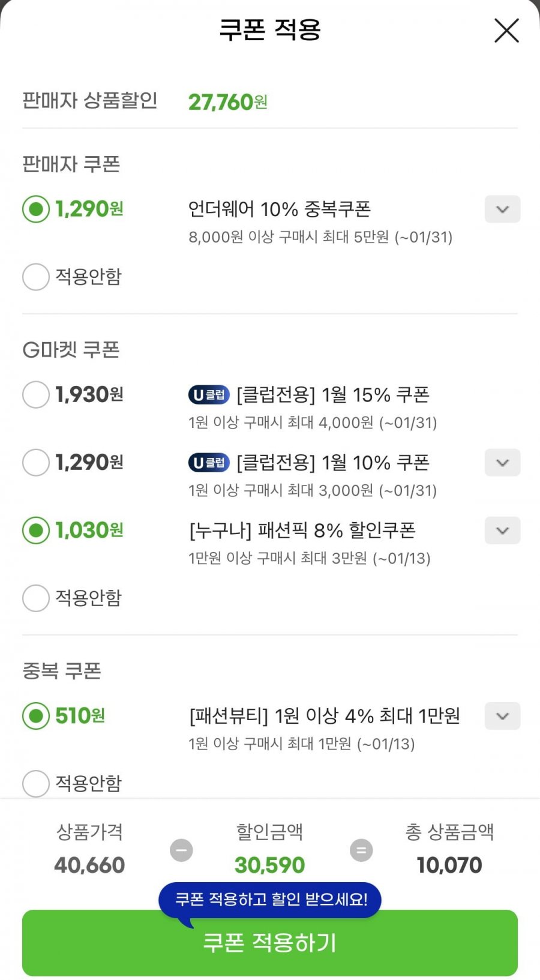Select 적용안함 under 판매자 쿠폰
The width and height of the screenshot is (540, 980).
click(36, 277)
